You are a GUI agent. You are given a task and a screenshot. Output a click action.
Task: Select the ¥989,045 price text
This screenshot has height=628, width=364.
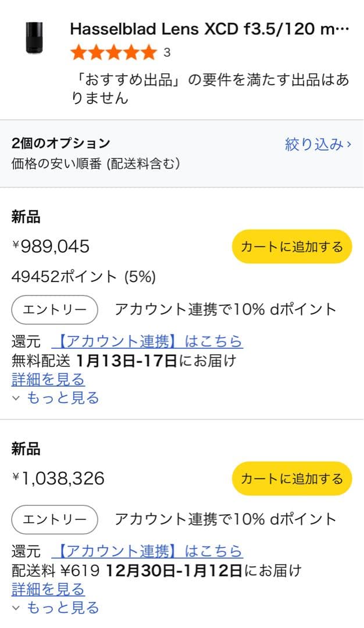click(51, 247)
